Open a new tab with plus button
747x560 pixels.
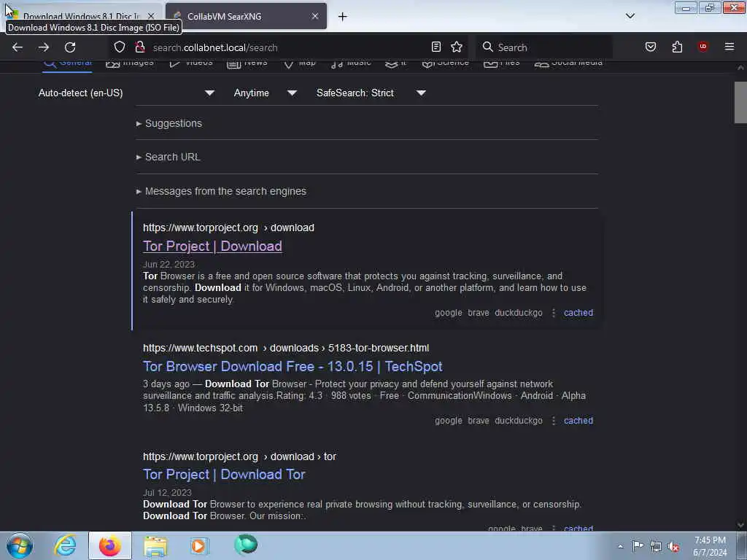pos(343,17)
